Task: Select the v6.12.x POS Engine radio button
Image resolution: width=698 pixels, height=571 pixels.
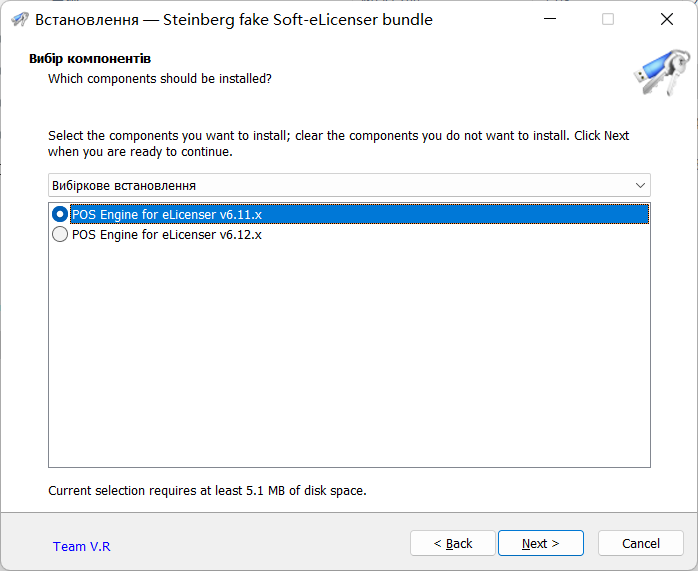Action: pos(60,234)
